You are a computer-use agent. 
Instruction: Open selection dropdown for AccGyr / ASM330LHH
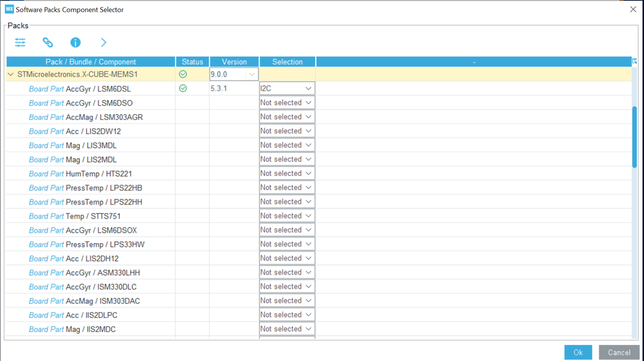click(x=287, y=272)
